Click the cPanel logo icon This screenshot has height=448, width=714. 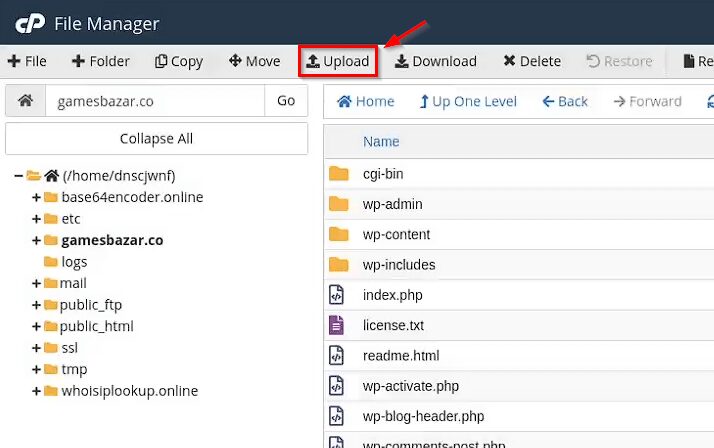(30, 23)
